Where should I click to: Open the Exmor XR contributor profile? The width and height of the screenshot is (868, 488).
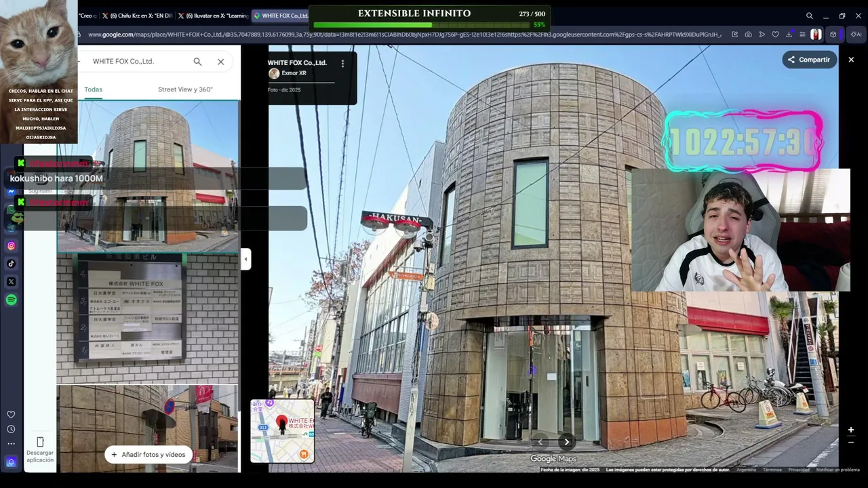pos(288,73)
